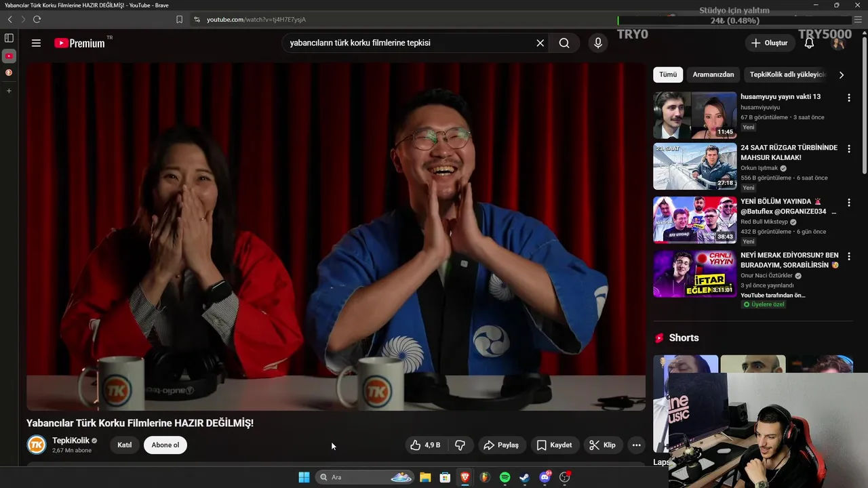The height and width of the screenshot is (488, 868).
Task: Subscribe with Abone ol button
Action: tap(165, 445)
